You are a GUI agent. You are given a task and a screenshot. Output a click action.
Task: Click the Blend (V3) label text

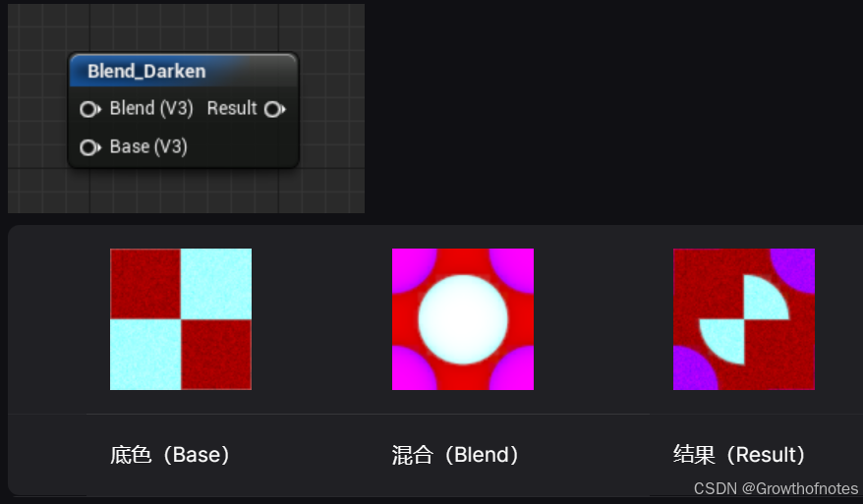(151, 108)
